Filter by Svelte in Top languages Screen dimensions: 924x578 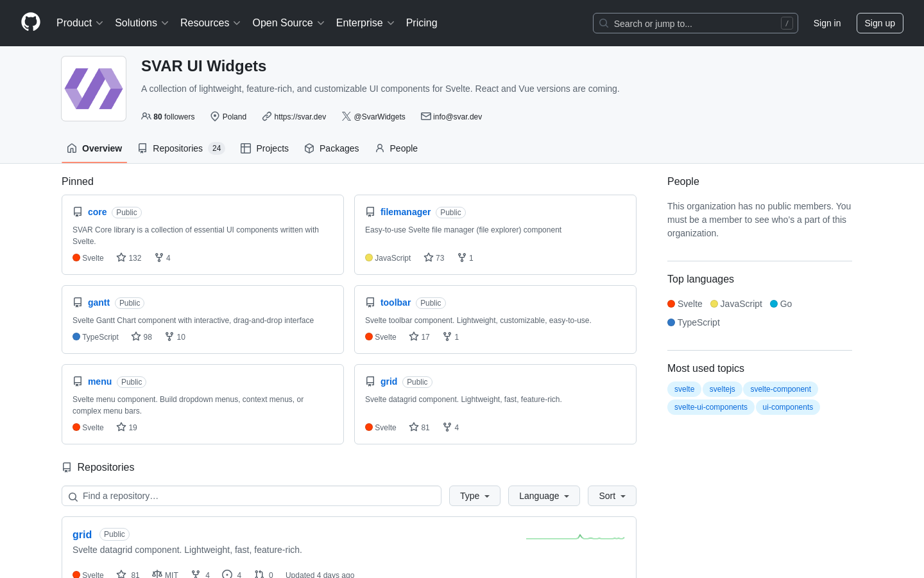pyautogui.click(x=685, y=304)
